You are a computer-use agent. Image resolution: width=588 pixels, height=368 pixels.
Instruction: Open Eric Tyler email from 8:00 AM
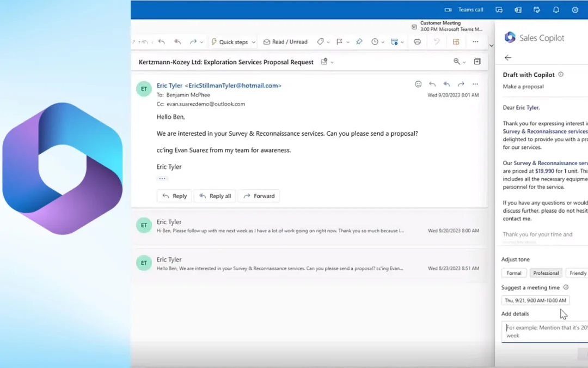click(x=309, y=226)
